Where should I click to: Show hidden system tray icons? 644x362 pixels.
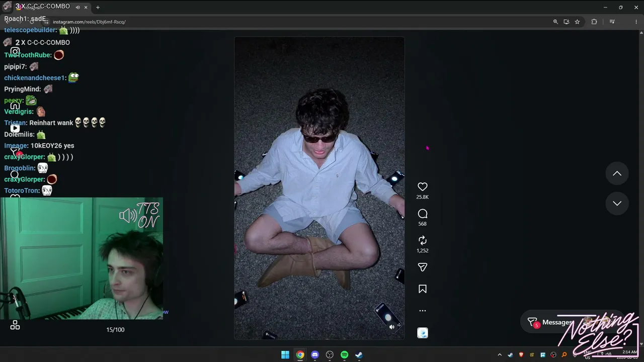[500, 355]
